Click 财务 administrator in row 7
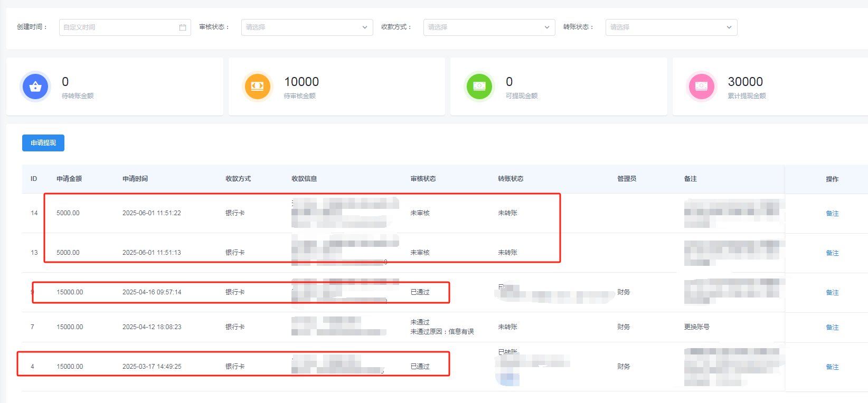The height and width of the screenshot is (403, 868). [624, 327]
